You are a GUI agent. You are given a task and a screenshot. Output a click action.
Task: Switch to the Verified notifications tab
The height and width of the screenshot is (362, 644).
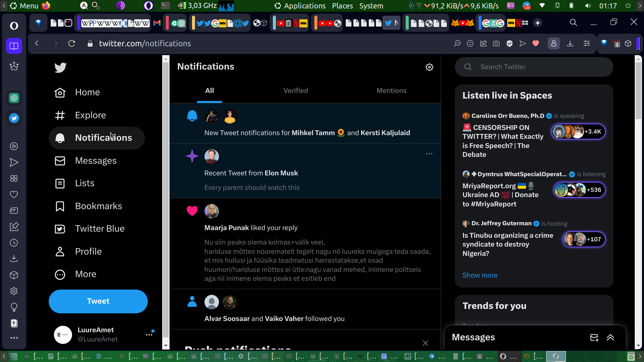[x=296, y=91]
